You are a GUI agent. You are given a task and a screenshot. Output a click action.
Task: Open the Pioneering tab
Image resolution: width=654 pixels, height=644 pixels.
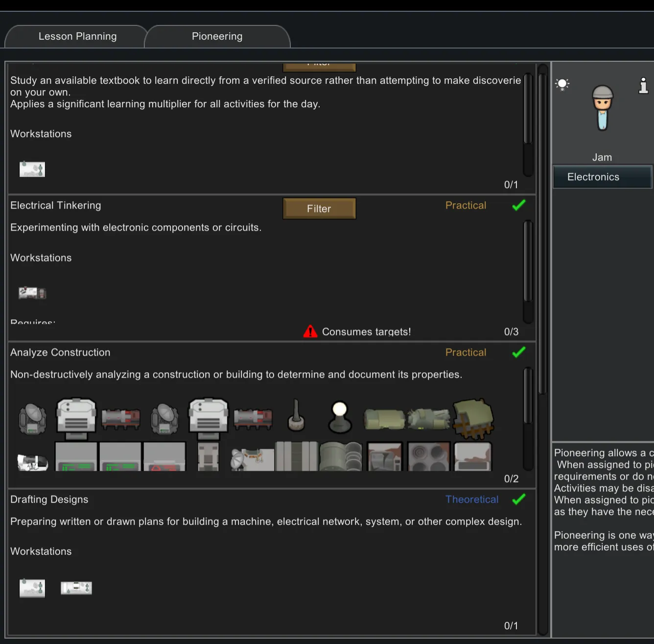coord(217,37)
